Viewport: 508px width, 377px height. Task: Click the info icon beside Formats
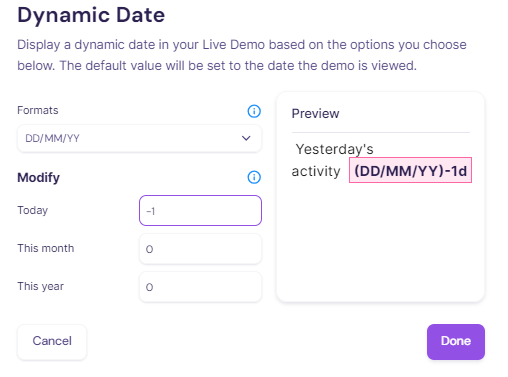pos(254,111)
